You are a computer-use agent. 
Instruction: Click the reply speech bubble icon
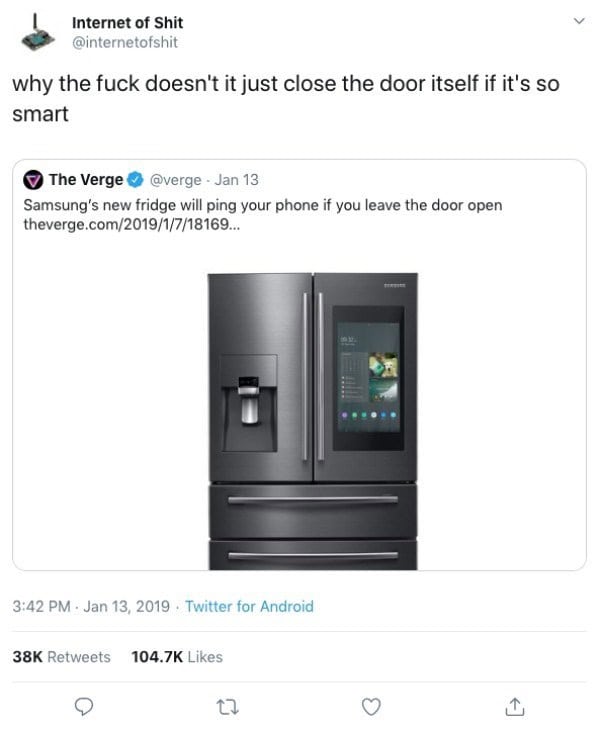click(84, 706)
